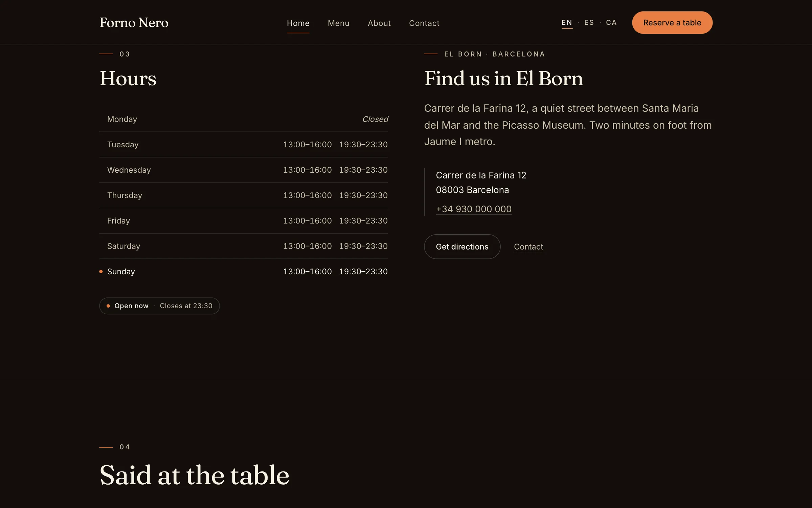Click the Get directions button
The width and height of the screenshot is (812, 508).
(x=462, y=247)
